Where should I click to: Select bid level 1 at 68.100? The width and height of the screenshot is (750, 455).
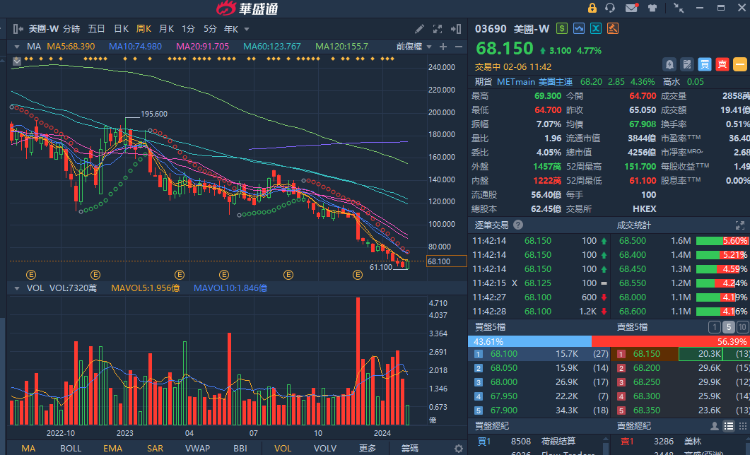(539, 354)
